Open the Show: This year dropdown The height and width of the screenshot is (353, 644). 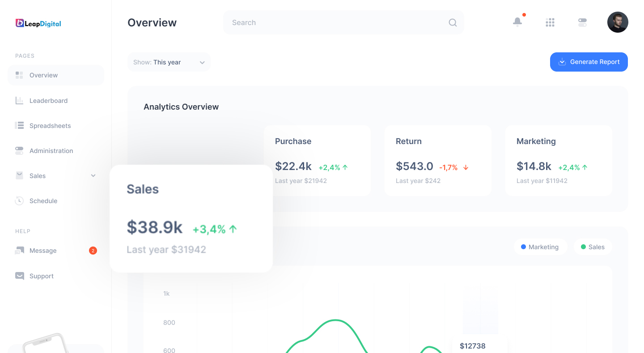[x=169, y=62]
